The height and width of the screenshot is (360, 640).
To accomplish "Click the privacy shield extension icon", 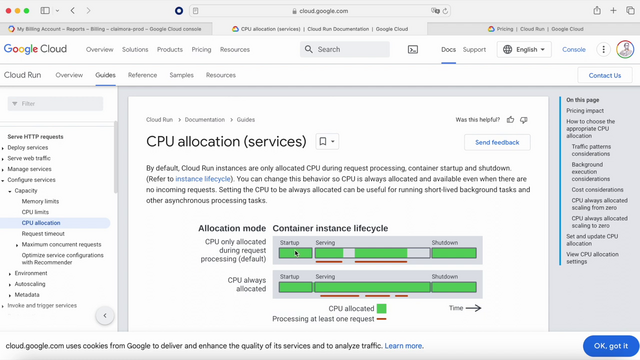I will pos(179,11).
